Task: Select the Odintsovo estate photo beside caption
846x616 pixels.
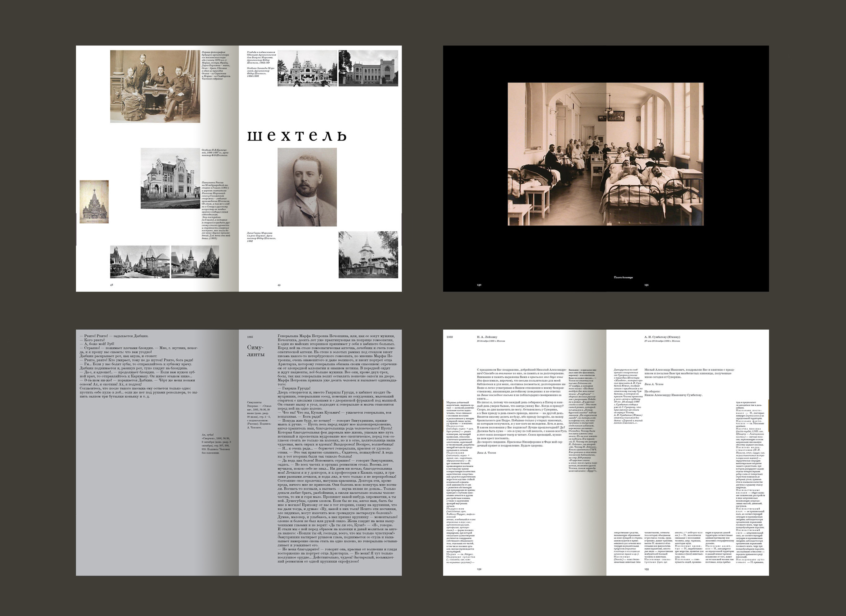Action: 307,68
